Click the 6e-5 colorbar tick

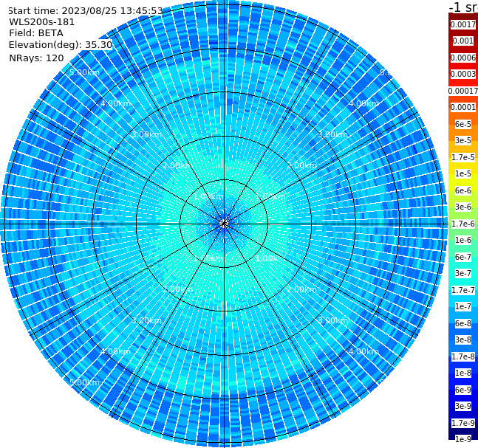coord(463,124)
